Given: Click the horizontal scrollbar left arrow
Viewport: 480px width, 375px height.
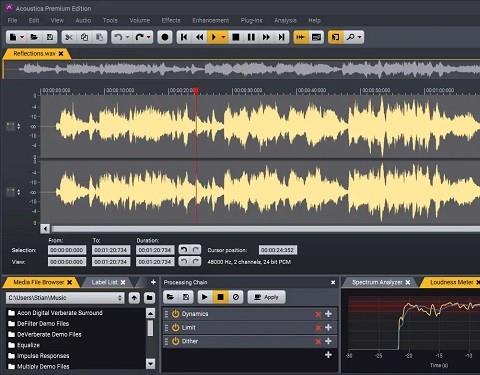Looking at the screenshot, I should click(x=45, y=229).
